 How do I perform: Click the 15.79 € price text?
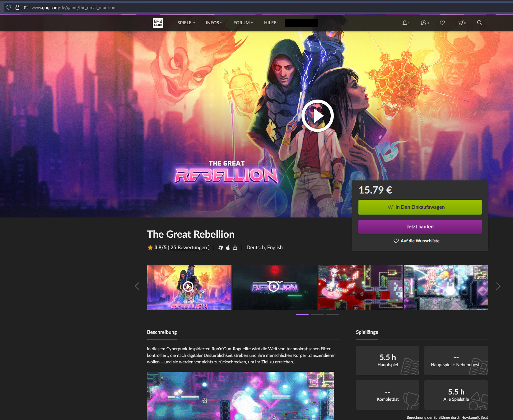[375, 190]
